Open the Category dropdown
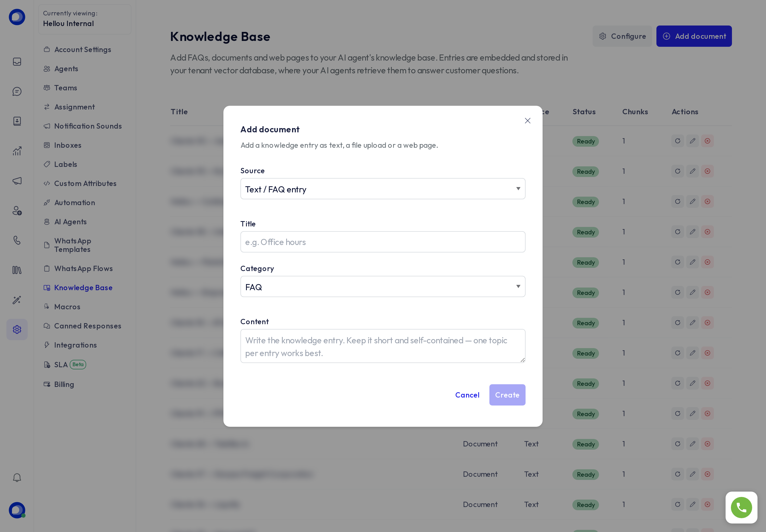 (x=383, y=286)
